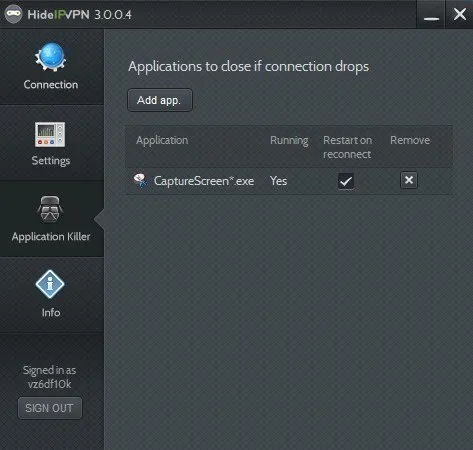The image size is (473, 450).
Task: Close the HideIPVPN window
Action: [460, 14]
